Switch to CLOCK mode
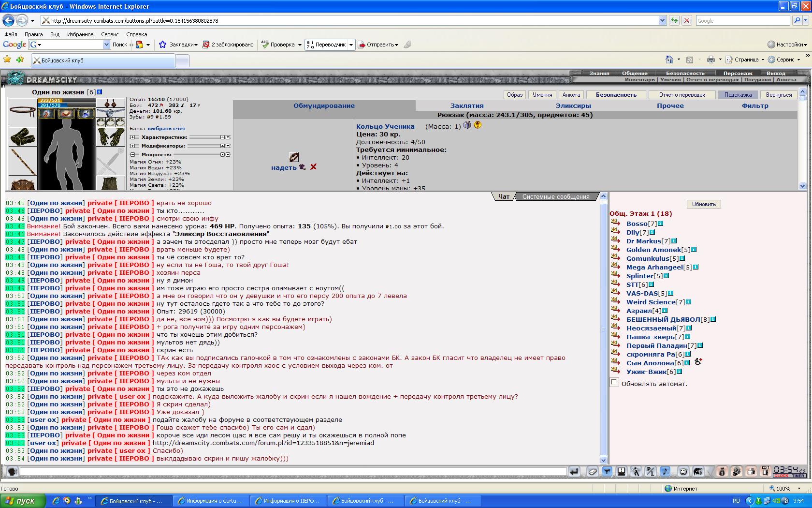Image resolution: width=812 pixels, height=508 pixels. coord(781,476)
